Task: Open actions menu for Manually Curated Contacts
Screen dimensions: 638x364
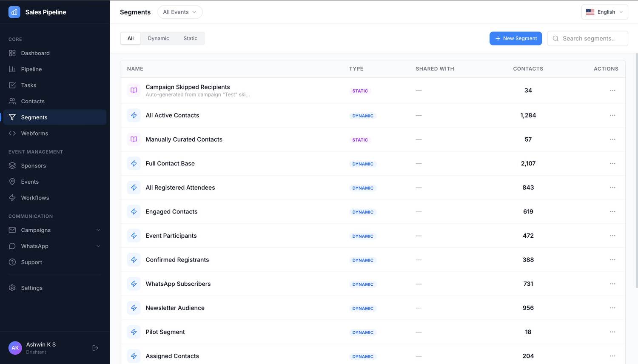Action: click(x=612, y=139)
